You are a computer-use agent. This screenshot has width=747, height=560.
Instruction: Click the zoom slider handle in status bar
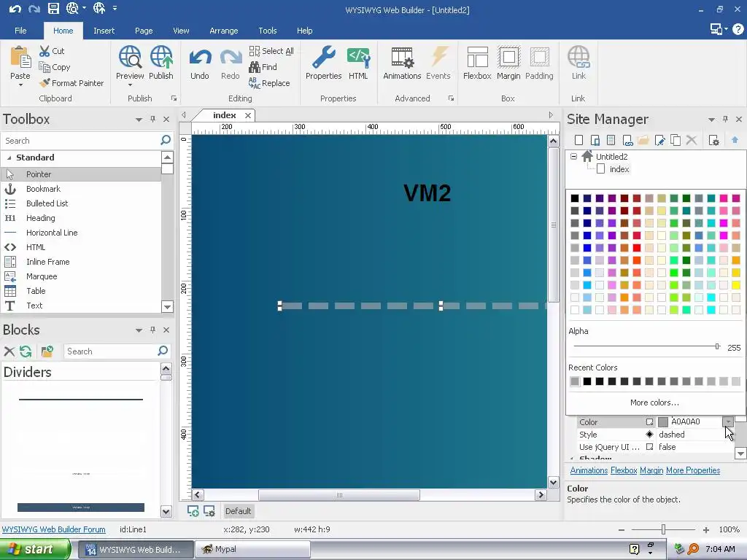(x=663, y=529)
